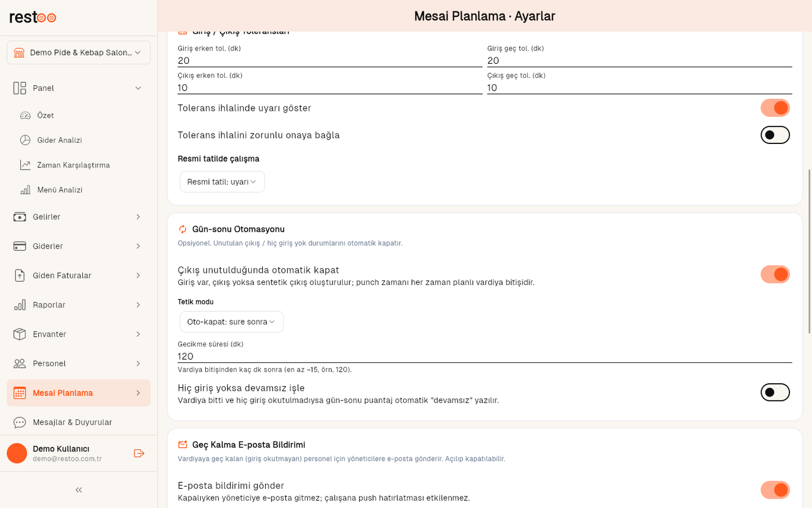Click the Giden Faturalar document icon

pyautogui.click(x=20, y=276)
